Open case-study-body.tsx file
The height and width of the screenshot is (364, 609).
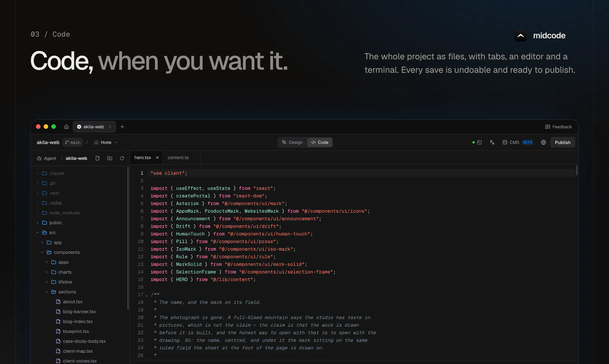79,341
